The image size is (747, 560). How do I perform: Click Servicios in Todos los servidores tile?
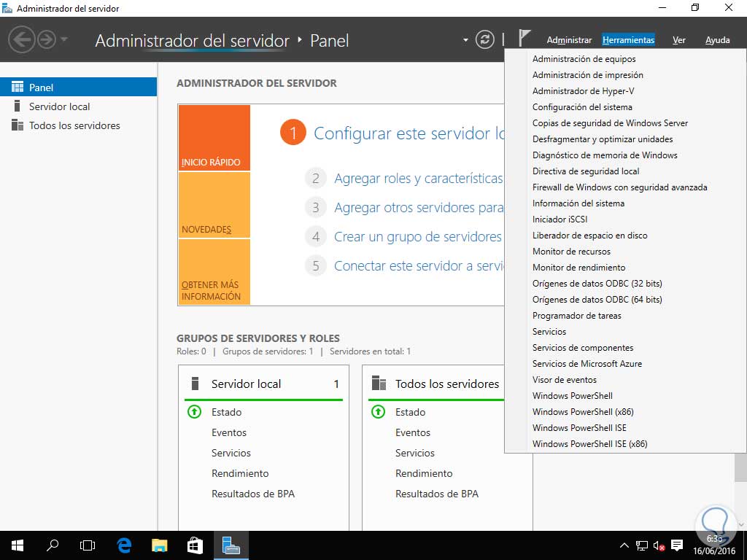(414, 453)
